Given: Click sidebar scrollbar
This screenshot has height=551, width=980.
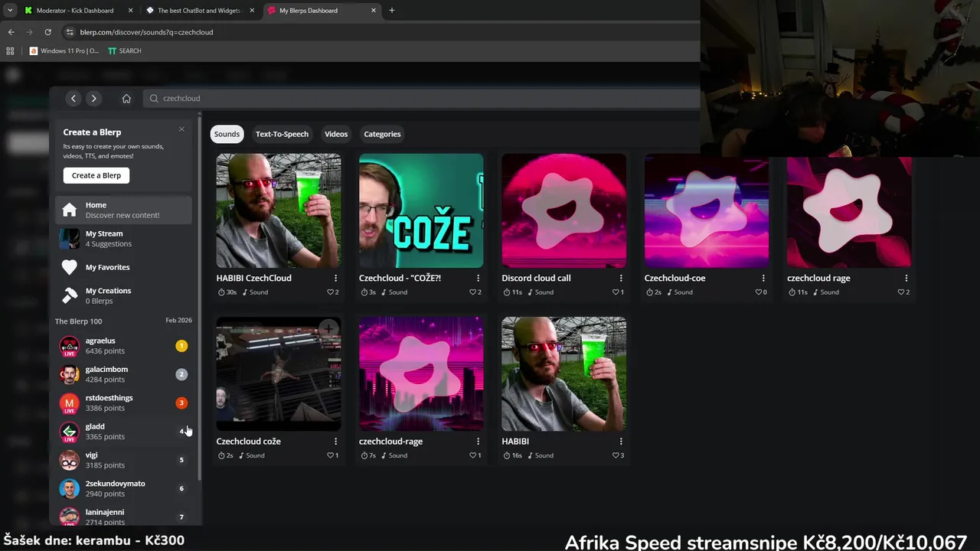Looking at the screenshot, I should point(199,298).
